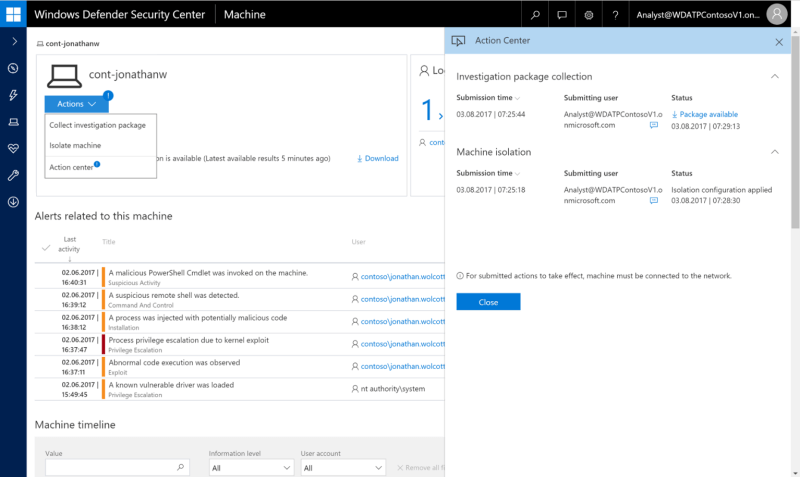Open the malicious PowerShell Cmdlet alert
The width and height of the screenshot is (800, 477).
coord(208,273)
